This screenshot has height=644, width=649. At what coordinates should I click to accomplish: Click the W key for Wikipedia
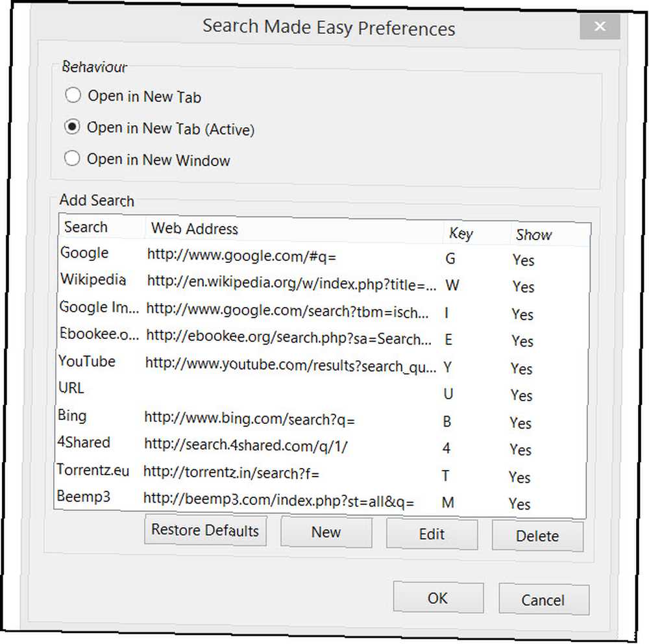452,286
